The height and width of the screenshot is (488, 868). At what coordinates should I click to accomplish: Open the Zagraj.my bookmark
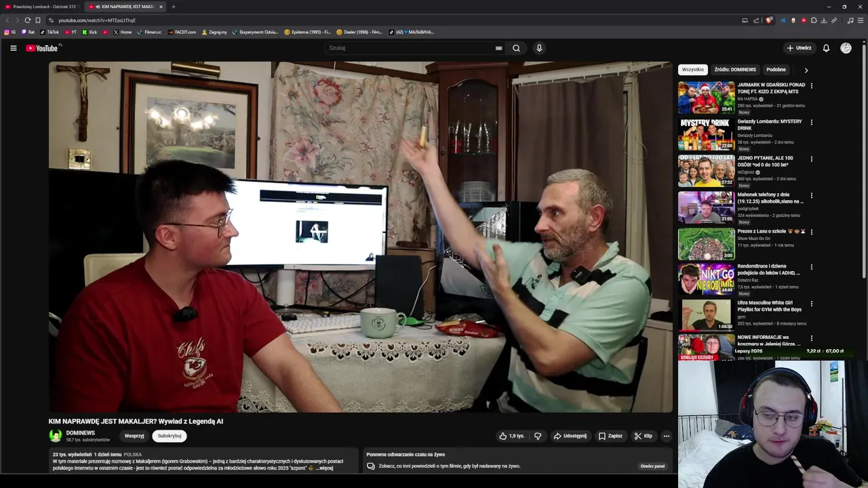tap(214, 32)
